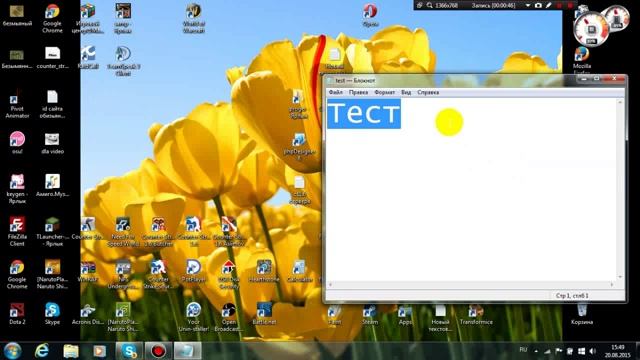Select the phpDesigner 8 desktop shortcut
Viewport: 640px width, 360px height.
[299, 146]
